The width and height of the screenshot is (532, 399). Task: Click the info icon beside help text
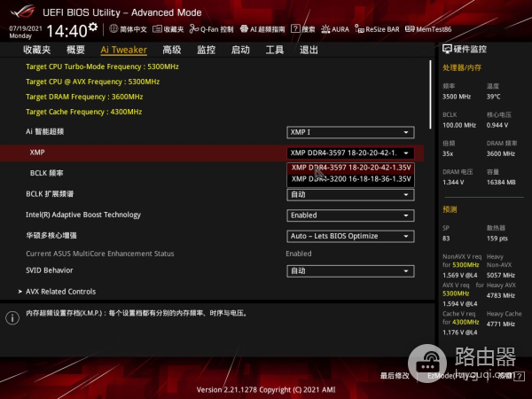click(x=12, y=318)
